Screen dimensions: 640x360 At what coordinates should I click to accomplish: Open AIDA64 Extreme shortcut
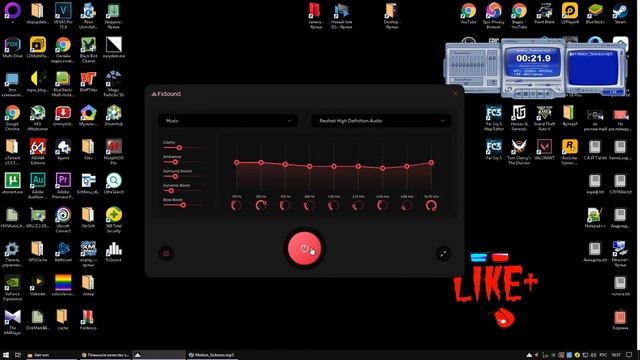tap(38, 151)
